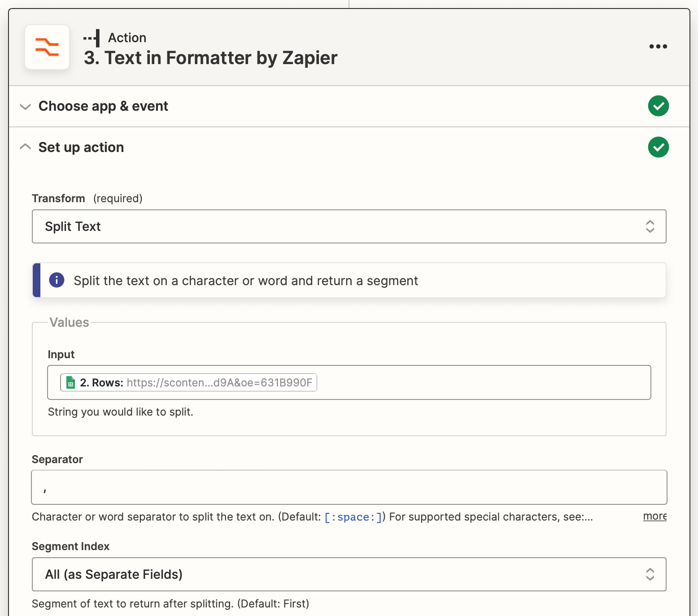Click the Google Sheets icon in the Rows pill
This screenshot has width=698, height=616.
[x=70, y=382]
